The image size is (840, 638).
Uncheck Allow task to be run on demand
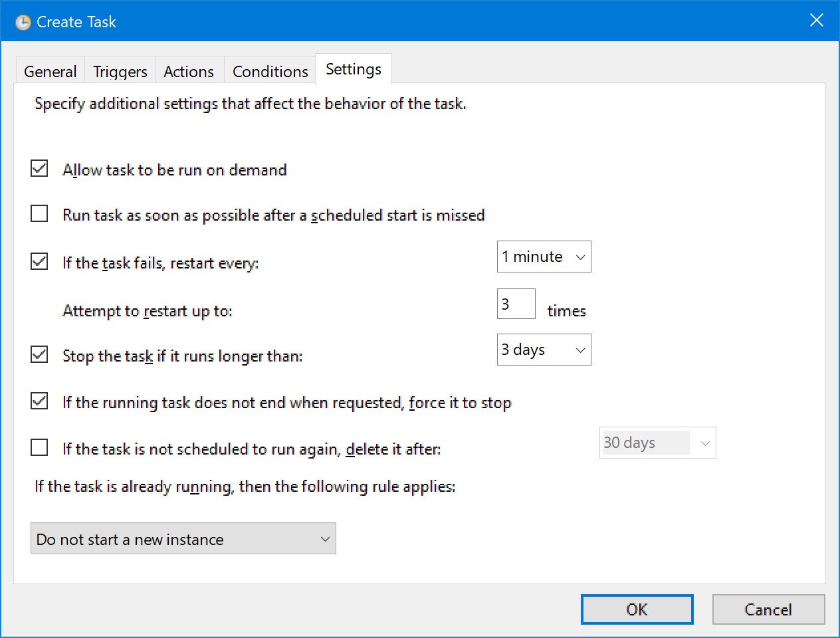tap(40, 169)
